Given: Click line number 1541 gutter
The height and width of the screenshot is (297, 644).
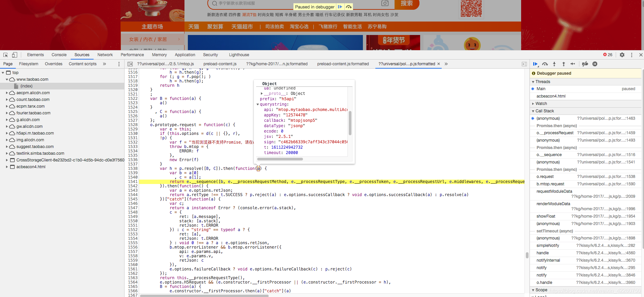Looking at the screenshot, I should (133, 182).
